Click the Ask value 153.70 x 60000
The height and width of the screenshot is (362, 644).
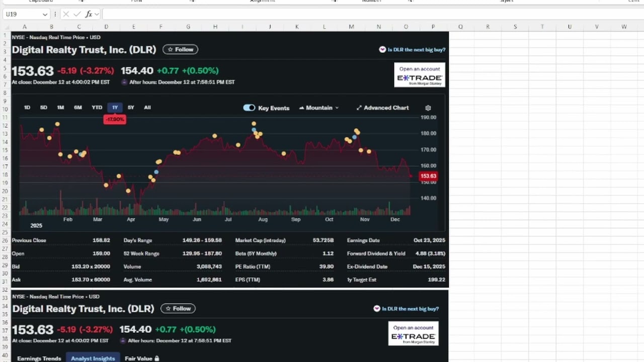pos(91,280)
